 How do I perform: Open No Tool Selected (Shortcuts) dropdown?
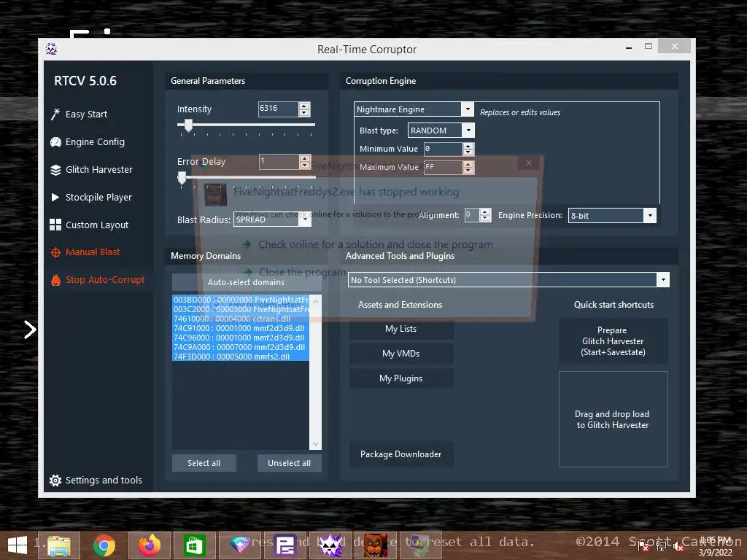663,280
